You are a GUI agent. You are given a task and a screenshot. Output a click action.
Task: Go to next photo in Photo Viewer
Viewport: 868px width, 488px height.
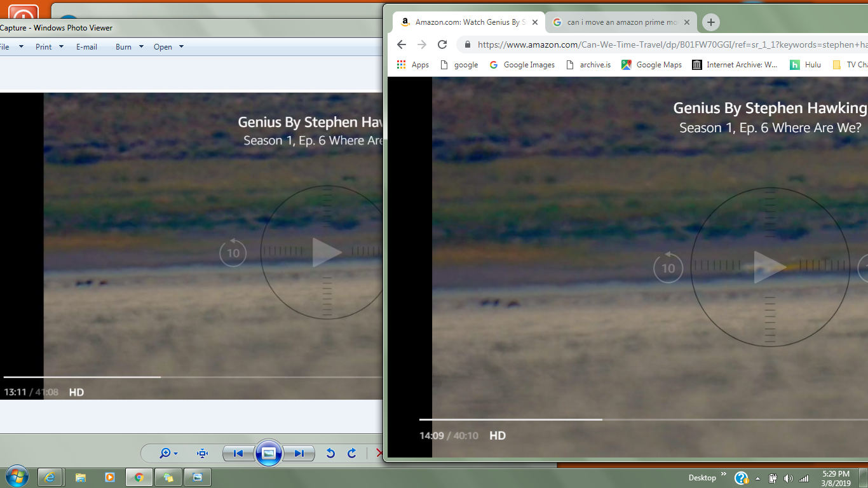click(299, 453)
